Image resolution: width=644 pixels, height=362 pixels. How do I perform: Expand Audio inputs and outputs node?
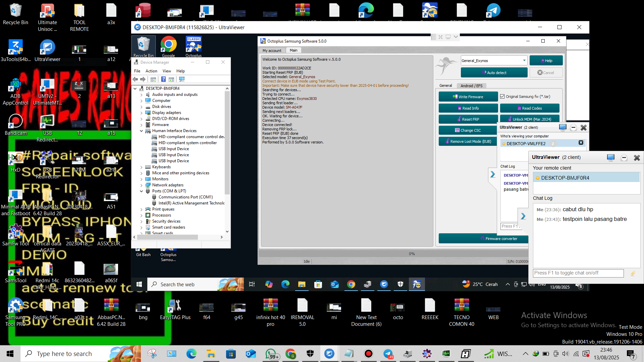pyautogui.click(x=141, y=95)
